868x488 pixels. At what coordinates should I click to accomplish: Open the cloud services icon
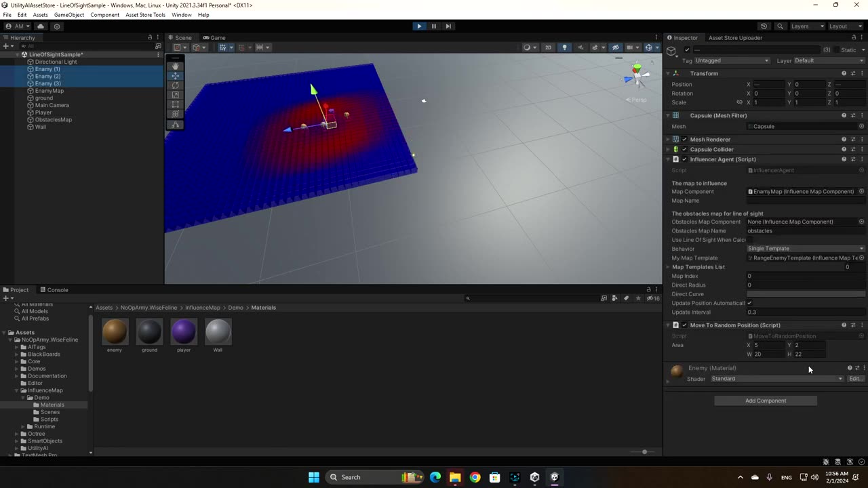(41, 26)
